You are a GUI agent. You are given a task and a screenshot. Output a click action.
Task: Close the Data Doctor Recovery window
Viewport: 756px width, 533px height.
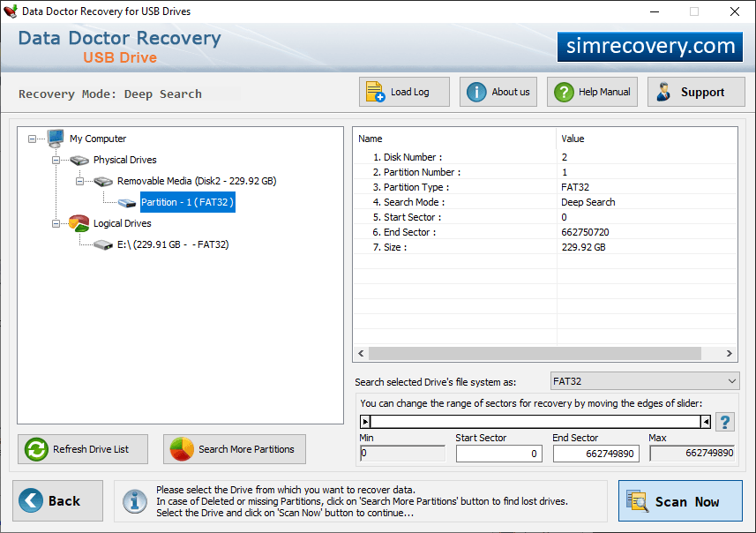[734, 11]
